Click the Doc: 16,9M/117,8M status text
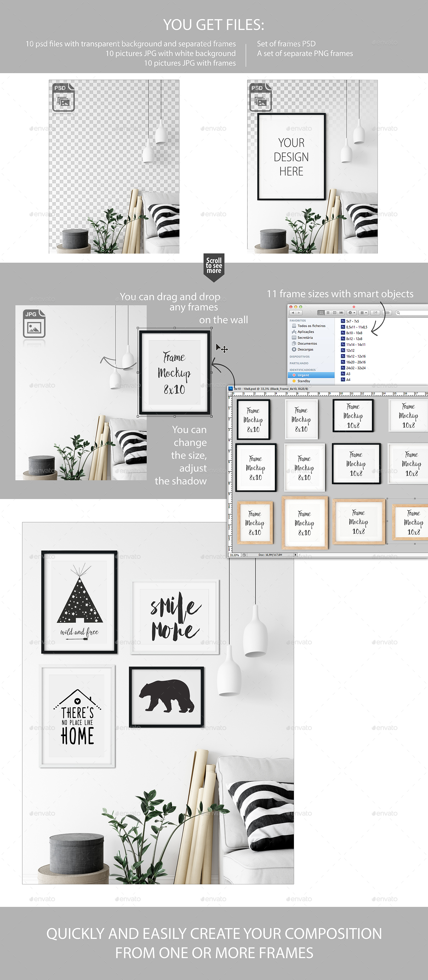Viewport: 428px width, 980px height. click(x=270, y=555)
